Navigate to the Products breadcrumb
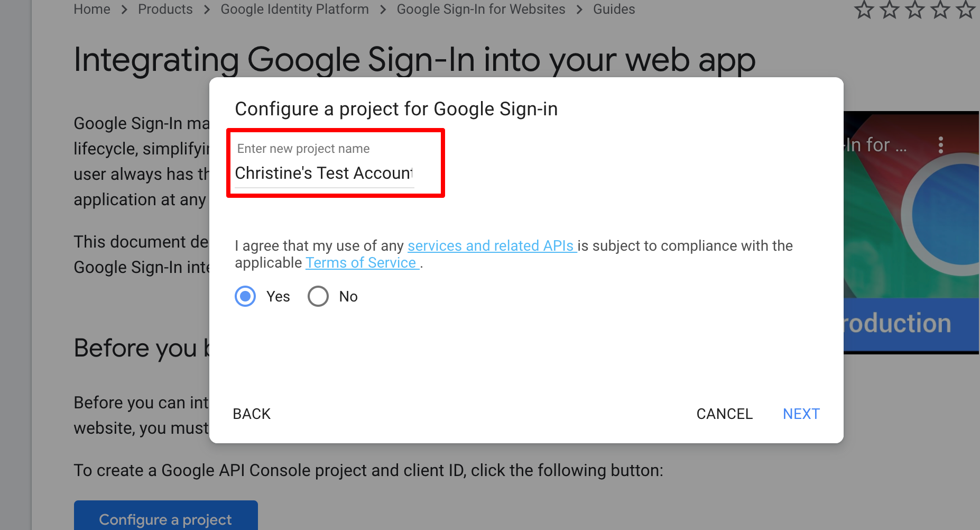 (165, 9)
